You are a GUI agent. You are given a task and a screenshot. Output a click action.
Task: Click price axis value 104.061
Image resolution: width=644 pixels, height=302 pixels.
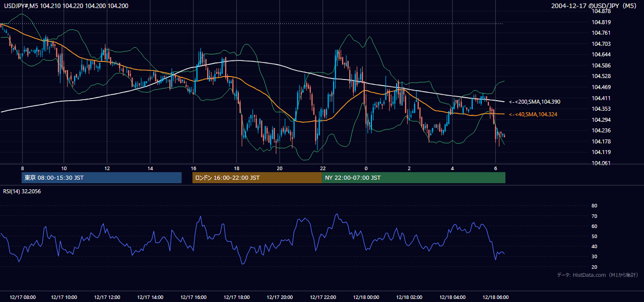coord(601,163)
